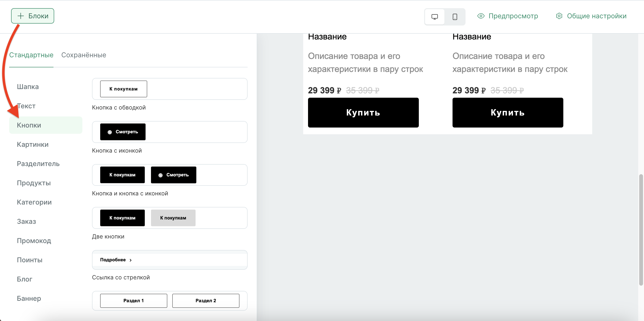
Task: Click the Раздел 2 button preview
Action: click(206, 301)
